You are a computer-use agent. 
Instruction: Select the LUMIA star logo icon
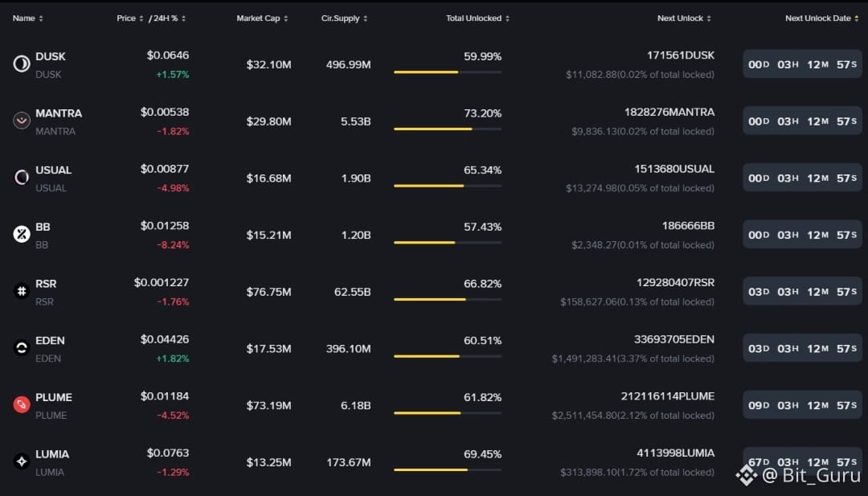click(22, 461)
